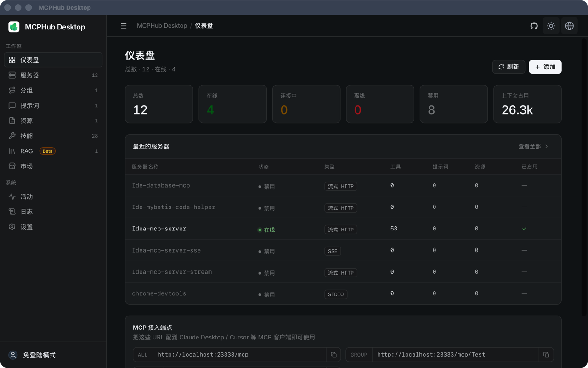Click the 服务器名称 column header

(145, 167)
